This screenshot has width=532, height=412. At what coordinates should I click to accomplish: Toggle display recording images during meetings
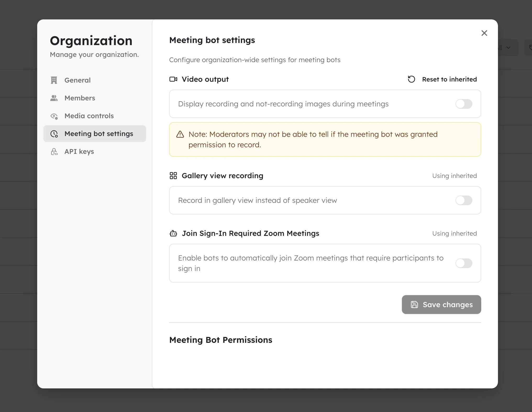464,104
